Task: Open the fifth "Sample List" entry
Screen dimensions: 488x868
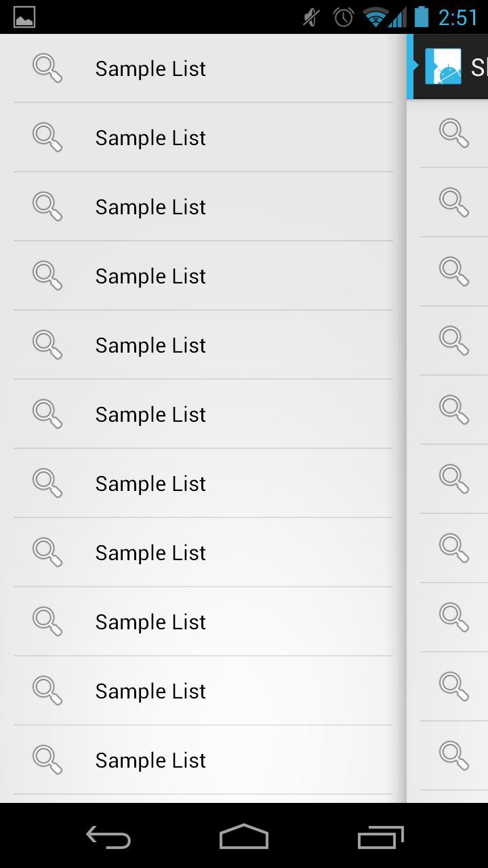Action: point(150,345)
